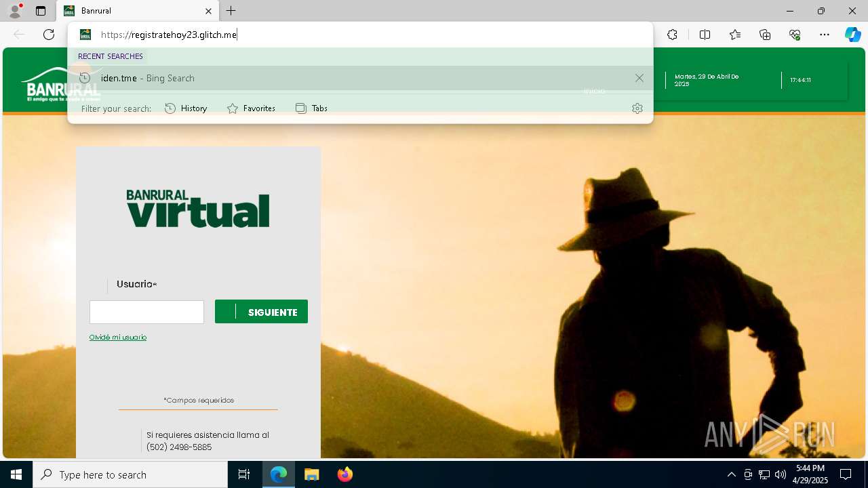The height and width of the screenshot is (488, 868).
Task: Open Task View on the taskbar
Action: 244,474
